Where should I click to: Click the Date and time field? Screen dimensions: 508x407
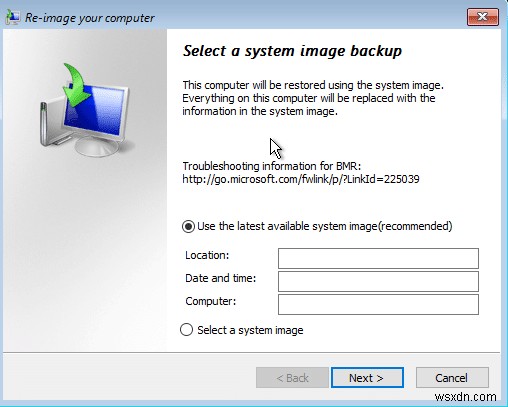click(x=378, y=281)
